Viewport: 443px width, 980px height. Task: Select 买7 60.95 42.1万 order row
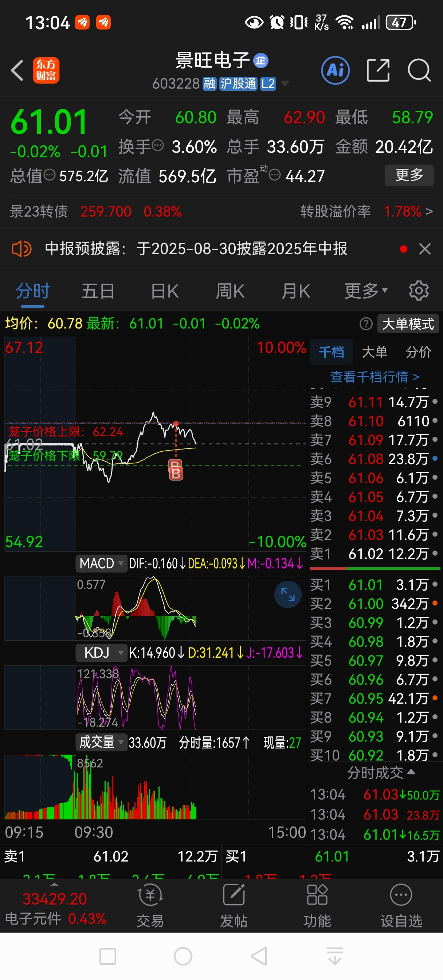pos(374,699)
